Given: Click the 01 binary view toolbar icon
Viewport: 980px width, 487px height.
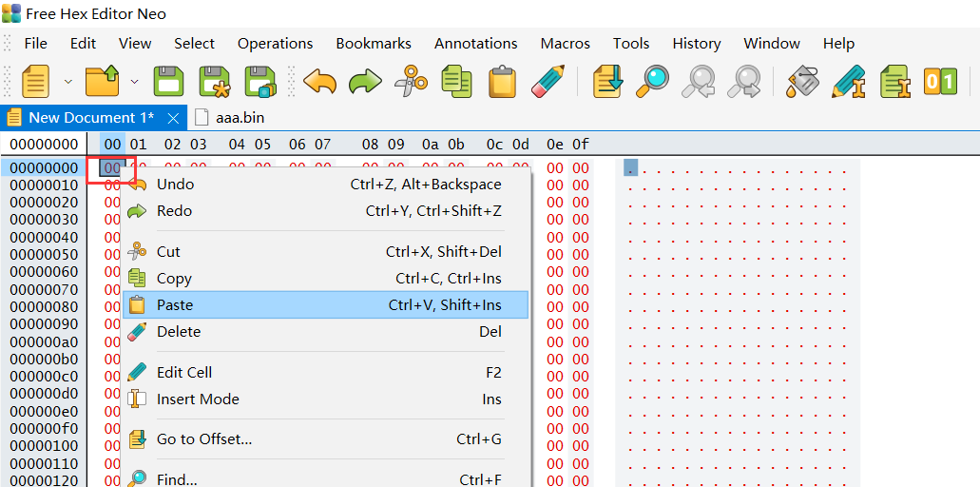Looking at the screenshot, I should [x=941, y=82].
